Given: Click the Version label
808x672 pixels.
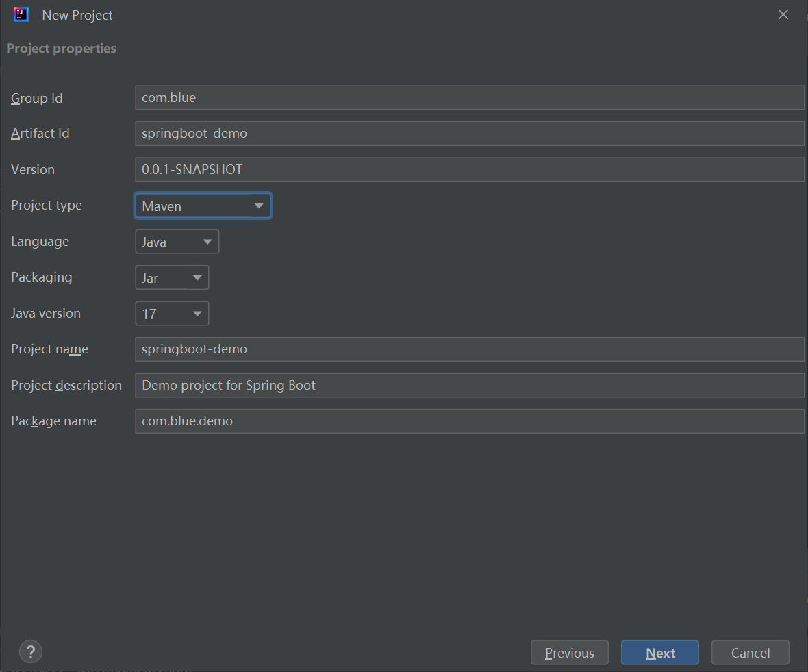Looking at the screenshot, I should [x=32, y=170].
